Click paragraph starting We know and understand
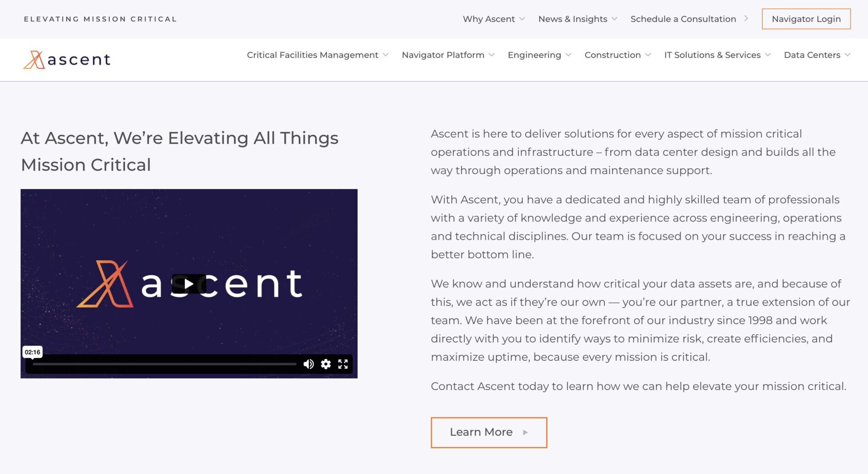This screenshot has height=474, width=868. pyautogui.click(x=640, y=320)
